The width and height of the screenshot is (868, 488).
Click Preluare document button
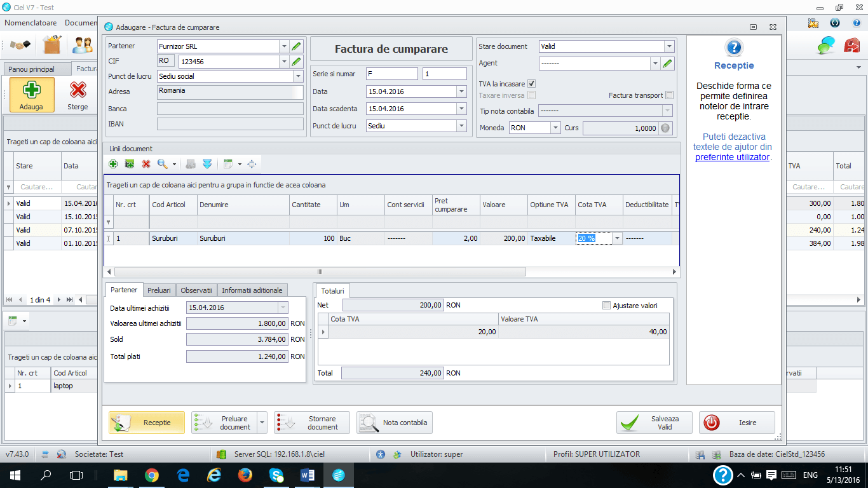[224, 423]
